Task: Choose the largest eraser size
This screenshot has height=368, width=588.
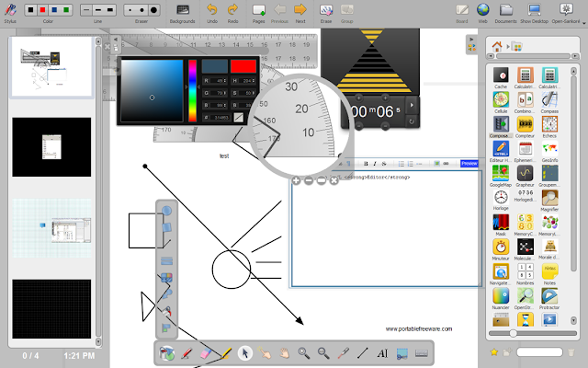Action: pyautogui.click(x=153, y=10)
